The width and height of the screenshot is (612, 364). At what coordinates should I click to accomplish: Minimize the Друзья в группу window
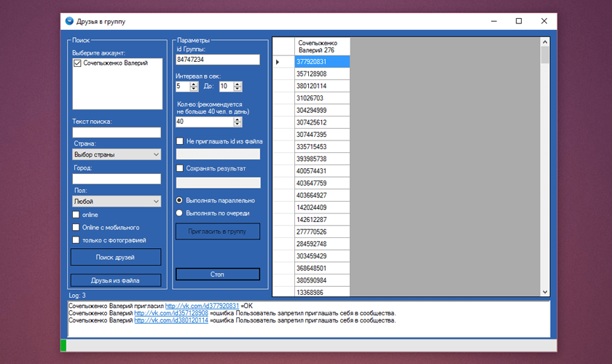[x=494, y=21]
